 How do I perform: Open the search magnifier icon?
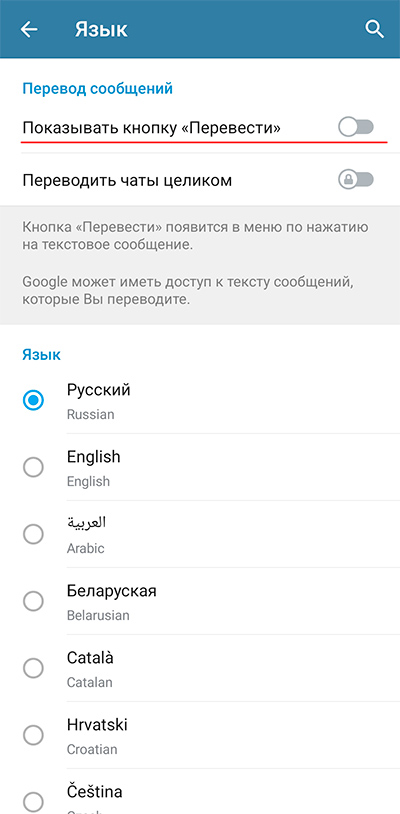374,29
